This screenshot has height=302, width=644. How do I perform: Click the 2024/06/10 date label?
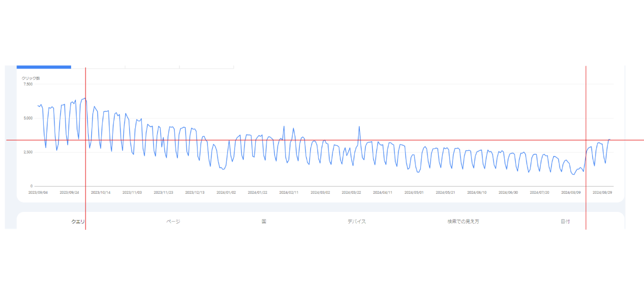[x=477, y=192]
